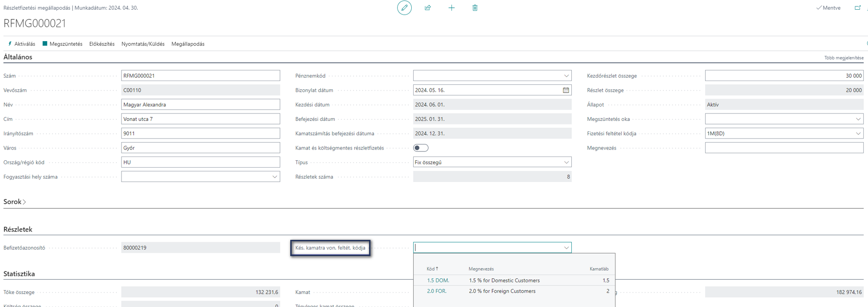Open the Előkészítés menu

click(x=102, y=44)
